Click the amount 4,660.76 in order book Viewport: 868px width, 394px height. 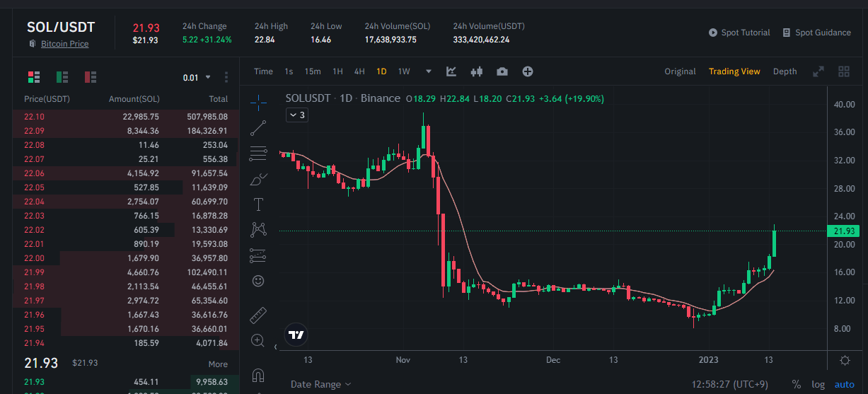tap(141, 272)
